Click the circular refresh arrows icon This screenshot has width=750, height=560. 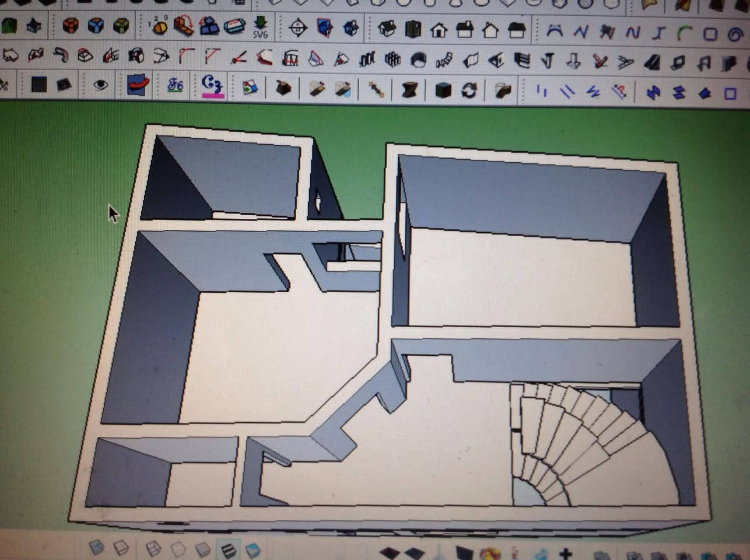[469, 90]
